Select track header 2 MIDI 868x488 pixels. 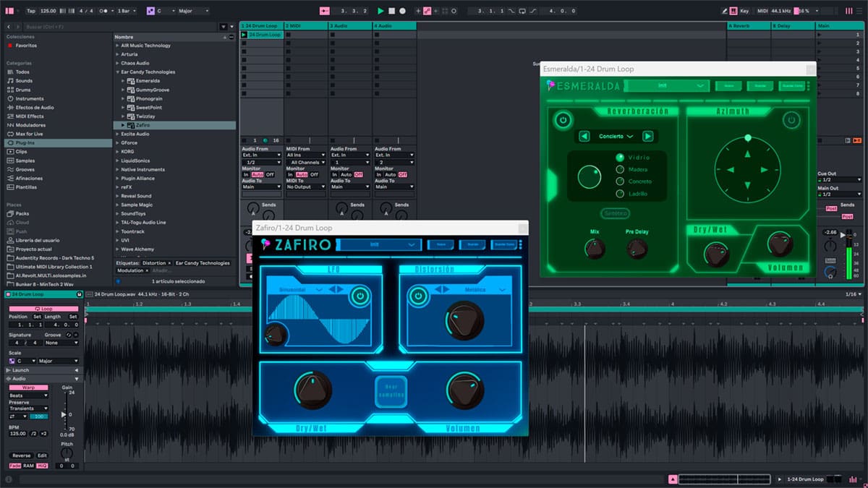(306, 26)
